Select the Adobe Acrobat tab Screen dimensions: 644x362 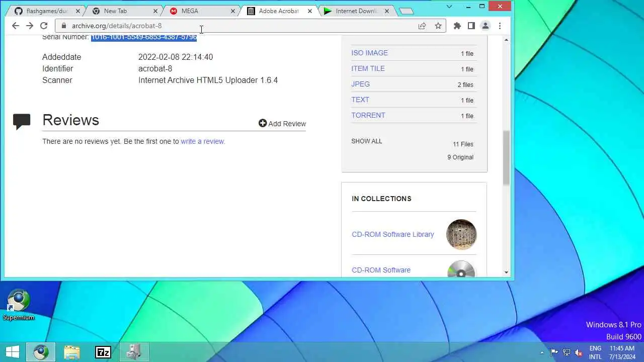point(278,11)
